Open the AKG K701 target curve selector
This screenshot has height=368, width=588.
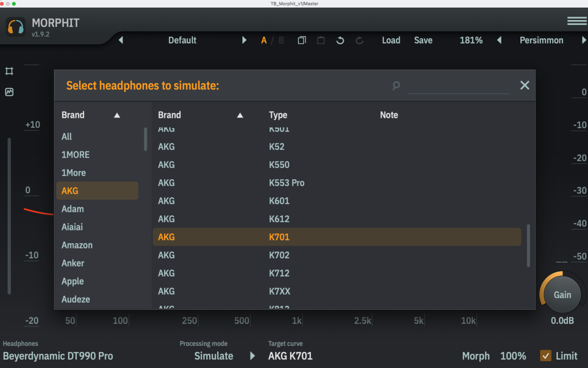click(x=290, y=356)
